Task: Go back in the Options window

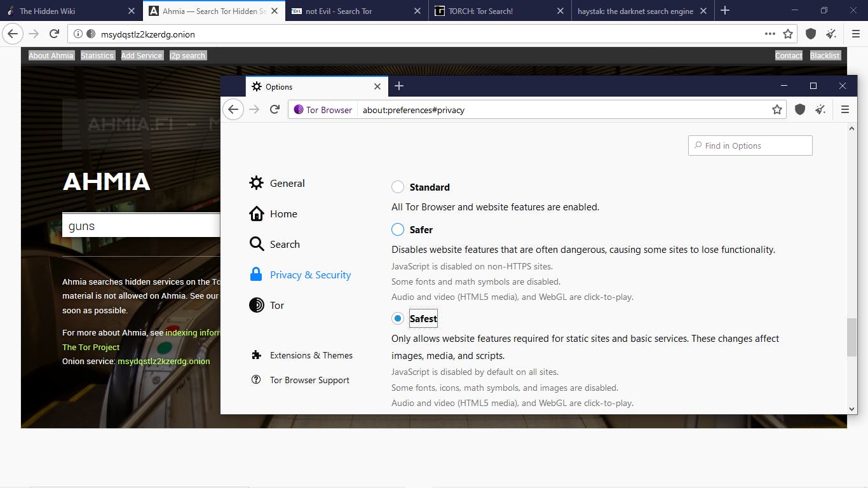Action: 233,110
